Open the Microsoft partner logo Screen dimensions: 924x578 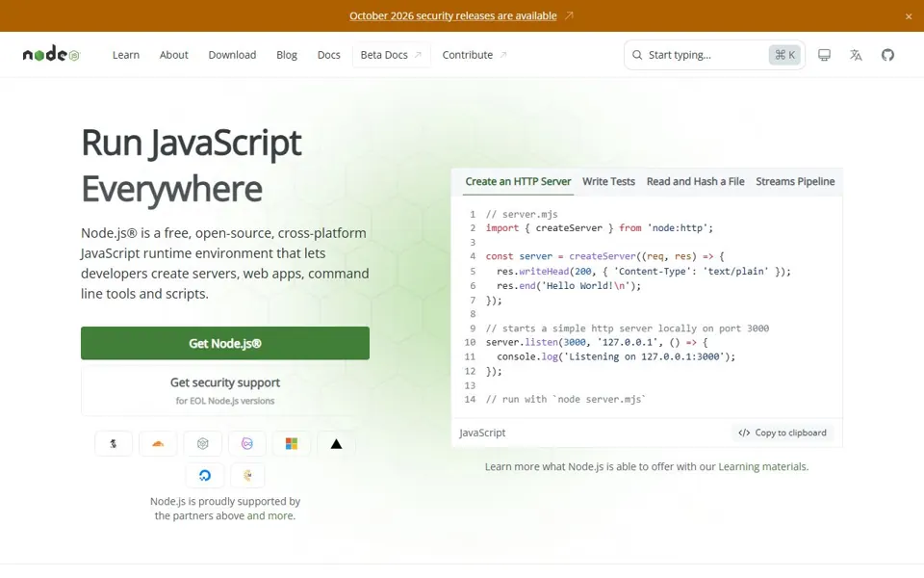(291, 443)
